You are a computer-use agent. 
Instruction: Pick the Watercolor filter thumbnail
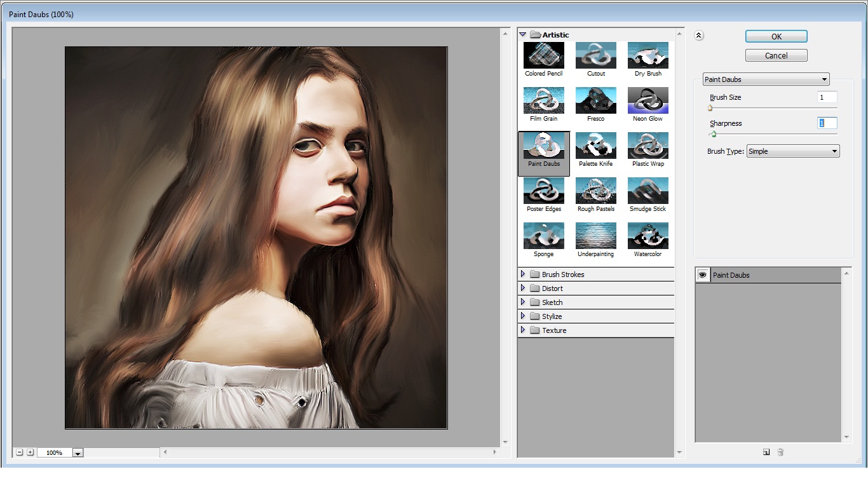(648, 236)
